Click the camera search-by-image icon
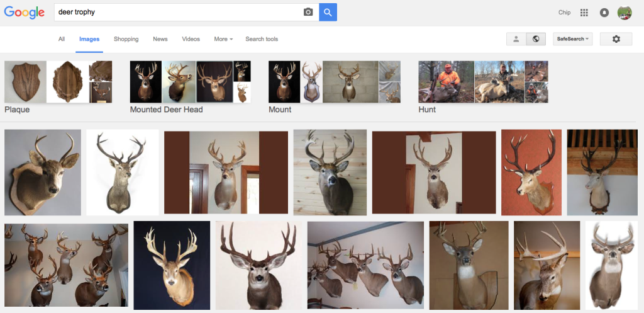644x313 pixels. point(308,12)
